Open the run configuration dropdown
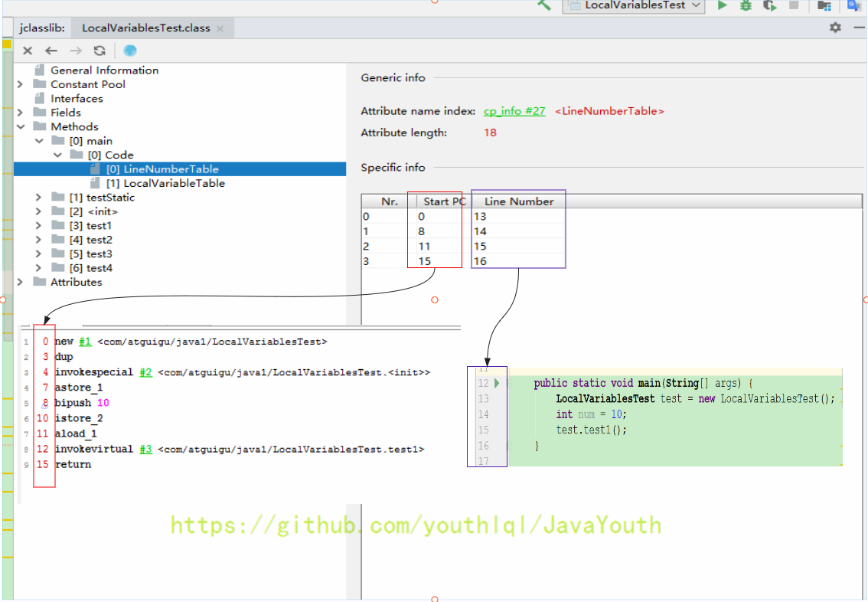 tap(697, 6)
